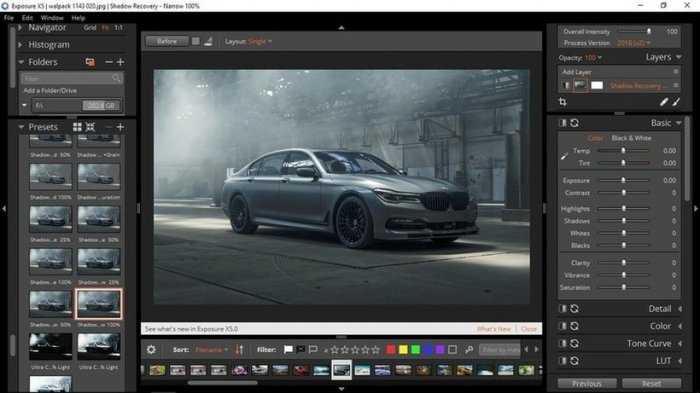Toggle the Basic panel on or off
This screenshot has width=700, height=393.
[562, 123]
